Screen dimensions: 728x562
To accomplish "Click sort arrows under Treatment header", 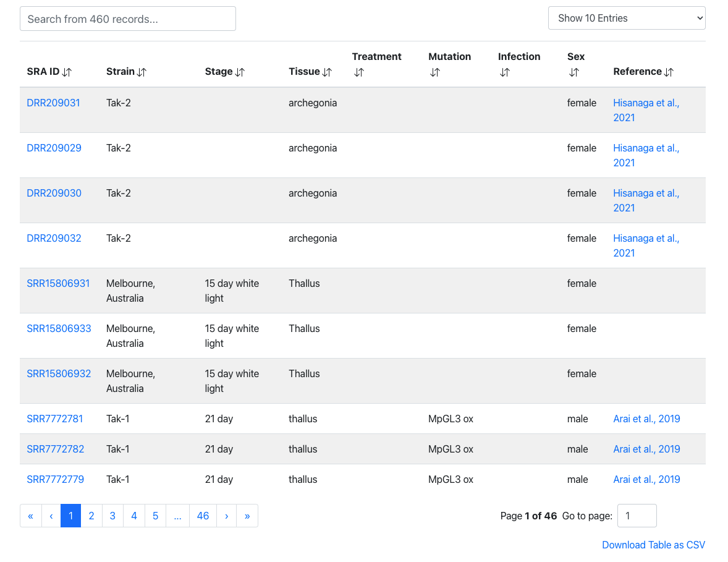I will (359, 72).
